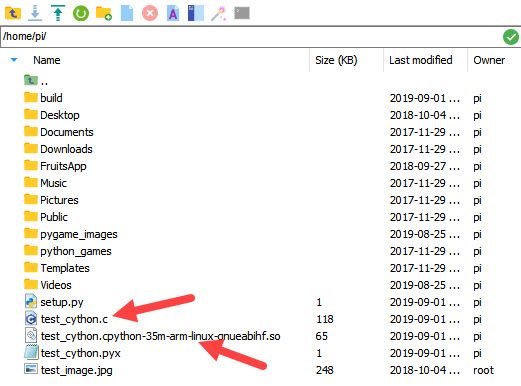Viewport: 521px width, 386px height.
Task: Click the rename file 'A' icon
Action: point(173,14)
